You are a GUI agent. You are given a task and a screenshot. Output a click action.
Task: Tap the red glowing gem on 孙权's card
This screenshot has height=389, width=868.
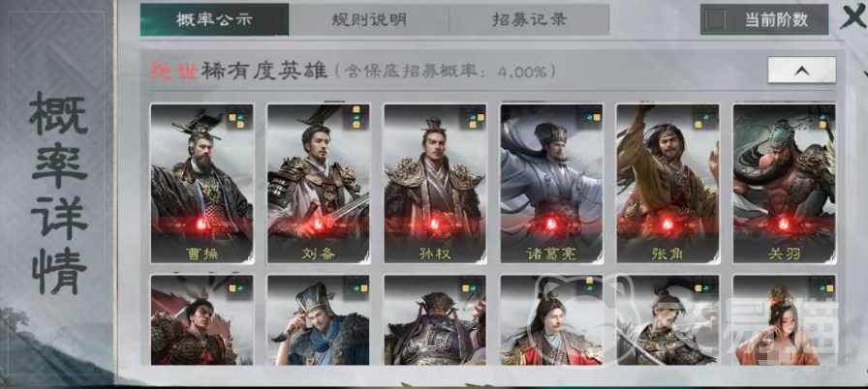(435, 224)
